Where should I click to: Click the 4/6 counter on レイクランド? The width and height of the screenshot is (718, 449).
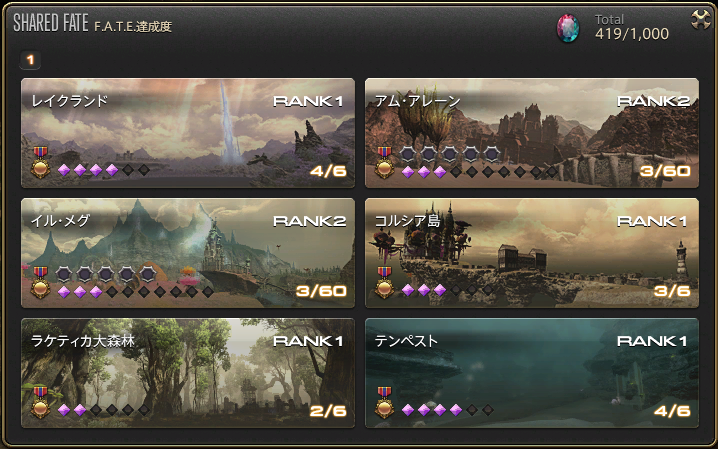328,171
